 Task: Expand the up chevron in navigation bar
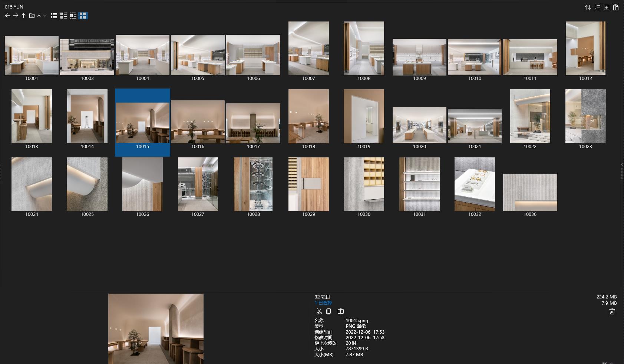tap(39, 16)
